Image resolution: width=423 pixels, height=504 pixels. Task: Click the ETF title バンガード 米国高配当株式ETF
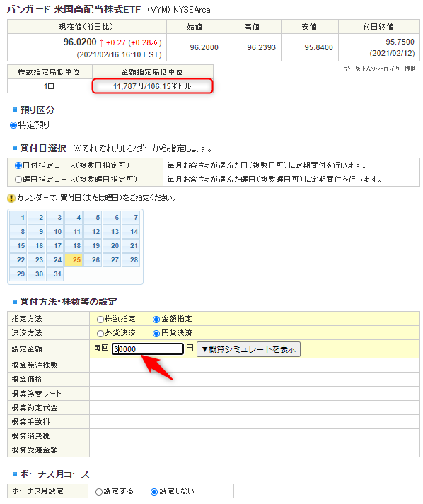74,10
